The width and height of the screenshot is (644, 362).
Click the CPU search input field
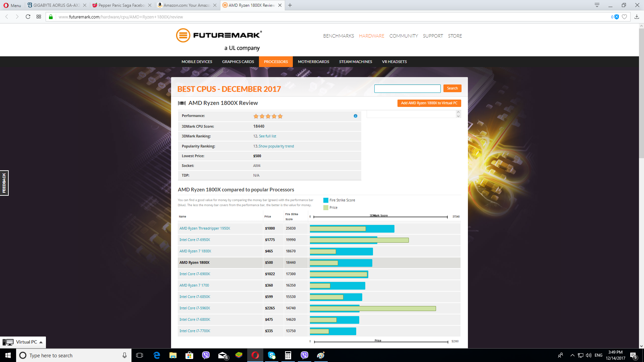coord(407,88)
